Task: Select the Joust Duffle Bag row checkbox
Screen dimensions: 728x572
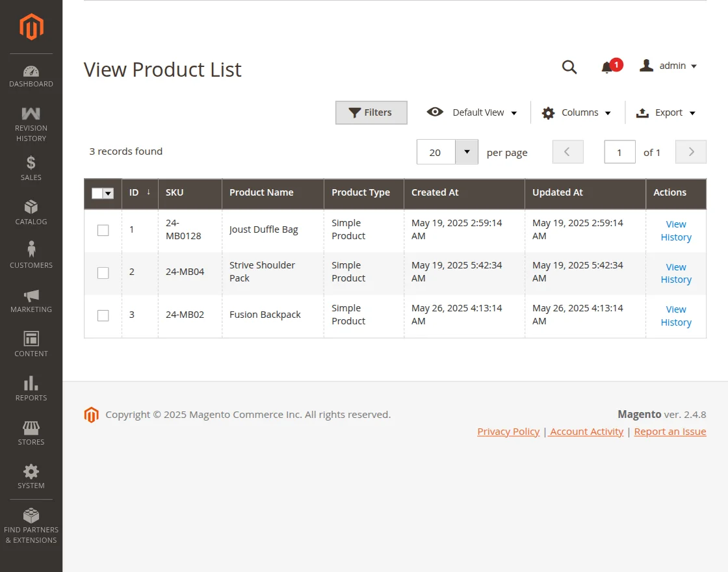Action: [x=103, y=230]
